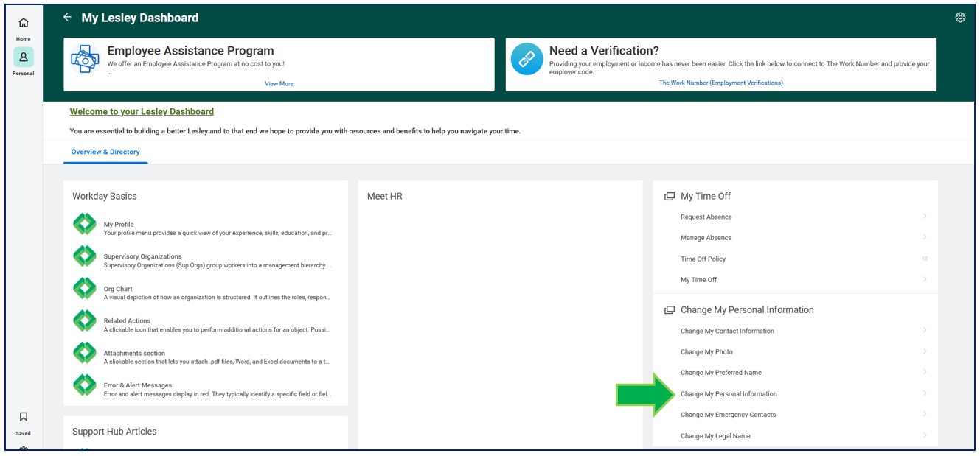
Task: Open the Home icon in sidebar
Action: tap(24, 23)
